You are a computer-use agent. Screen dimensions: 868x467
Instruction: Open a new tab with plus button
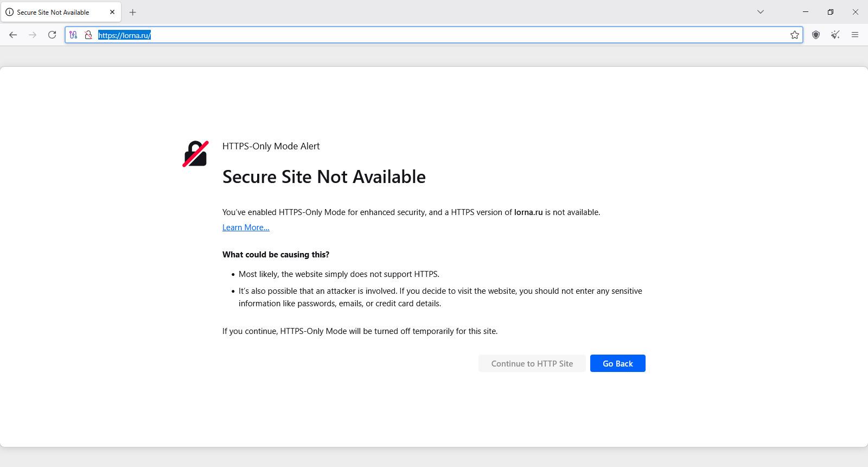133,12
